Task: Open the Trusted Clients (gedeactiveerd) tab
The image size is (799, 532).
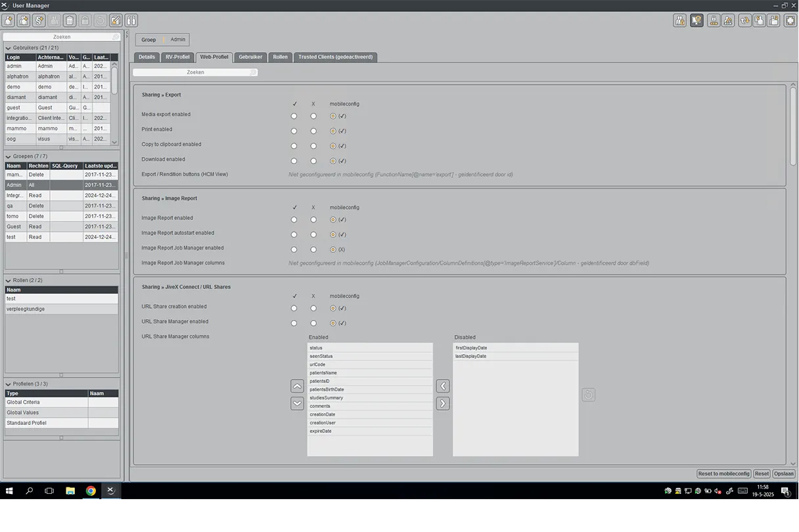Action: pos(335,57)
